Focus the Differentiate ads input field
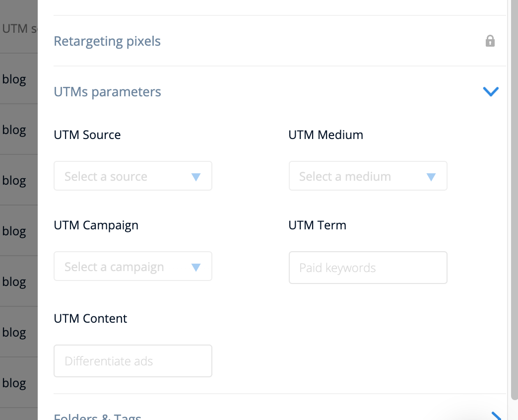This screenshot has width=518, height=420. tap(132, 361)
